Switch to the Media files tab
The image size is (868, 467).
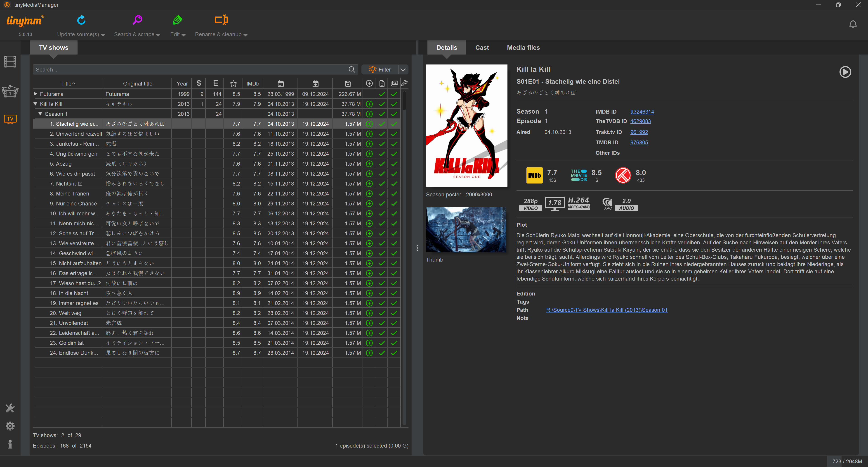point(523,48)
